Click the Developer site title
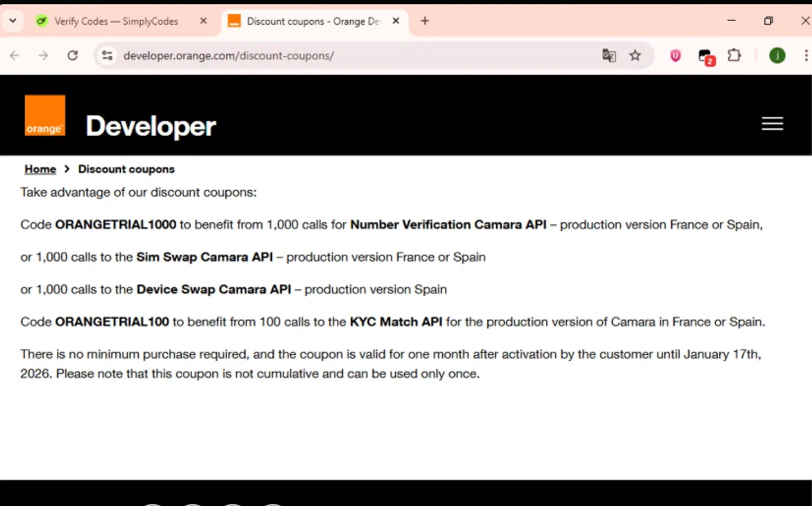 coord(151,126)
